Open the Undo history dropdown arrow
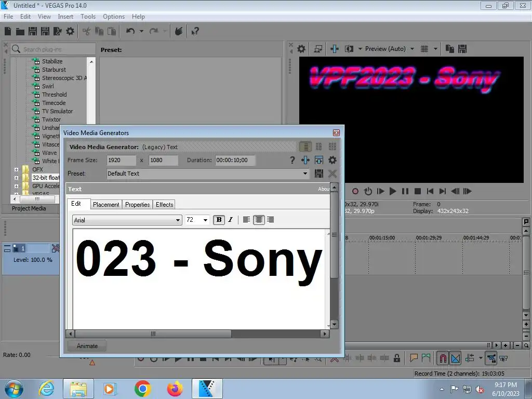 coord(141,31)
